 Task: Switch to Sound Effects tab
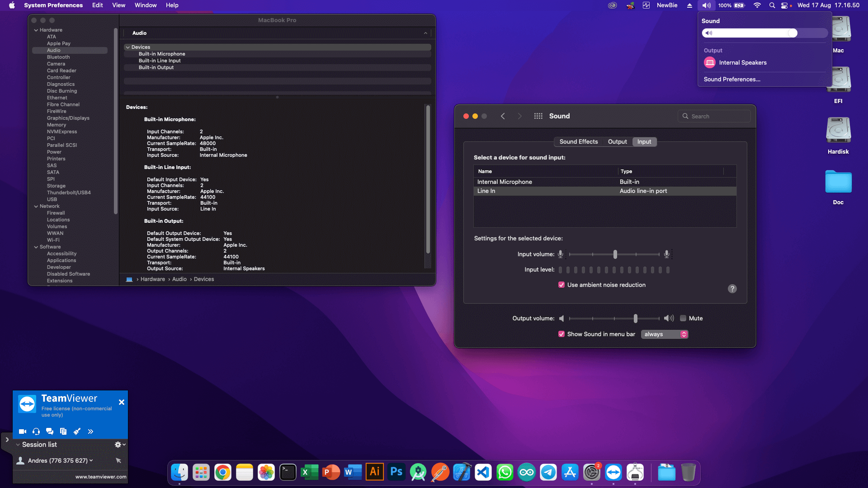579,141
